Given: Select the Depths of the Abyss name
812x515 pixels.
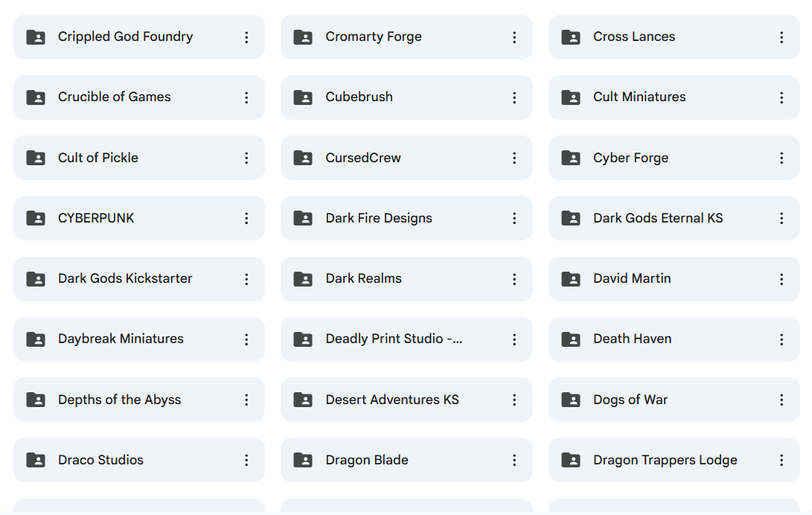Looking at the screenshot, I should pos(119,400).
